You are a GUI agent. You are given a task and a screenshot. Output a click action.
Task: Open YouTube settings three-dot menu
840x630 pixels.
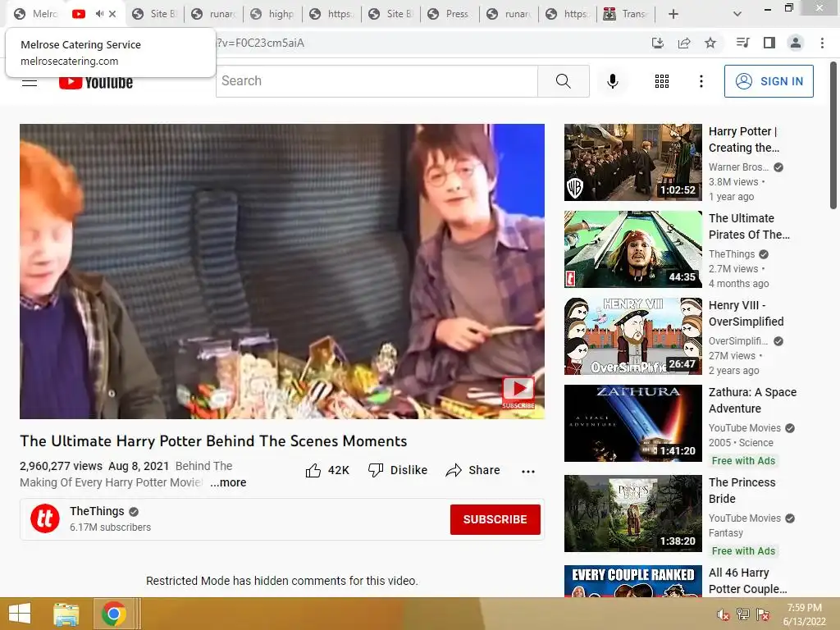point(701,81)
